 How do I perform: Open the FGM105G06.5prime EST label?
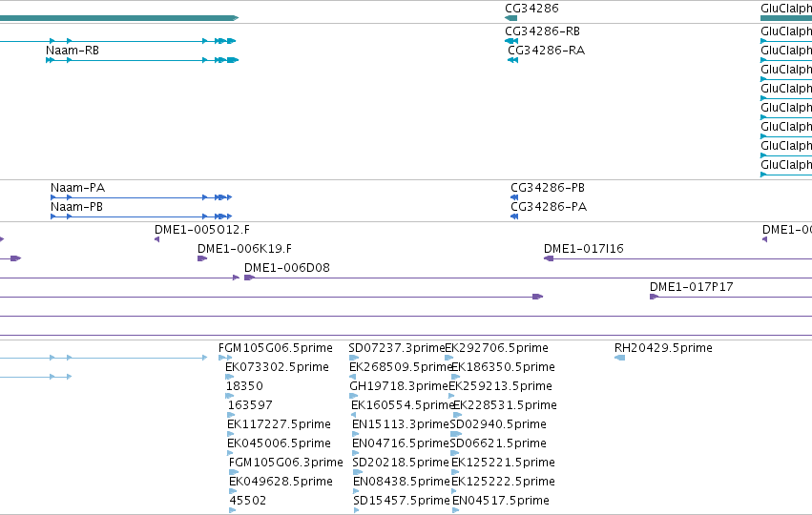click(x=276, y=348)
